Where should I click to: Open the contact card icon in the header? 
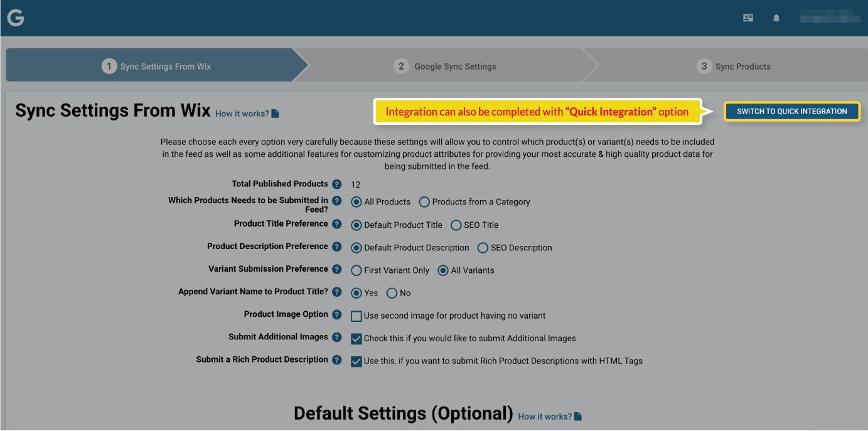click(748, 18)
